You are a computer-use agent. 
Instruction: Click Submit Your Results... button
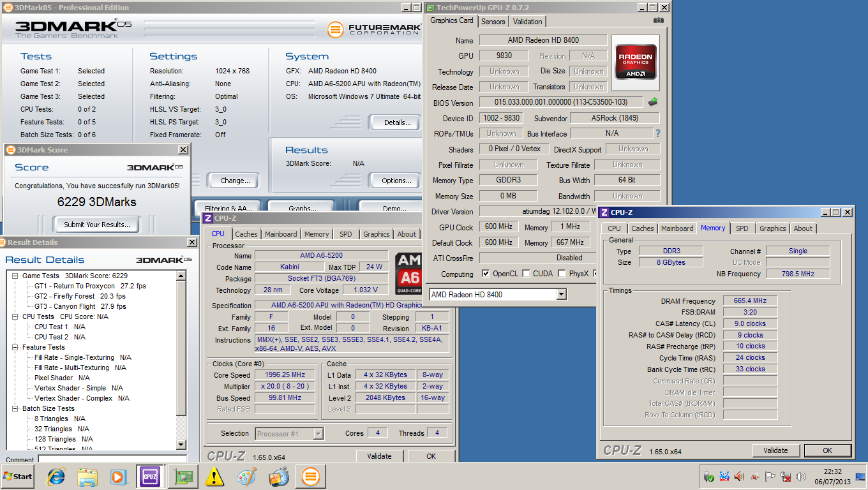pyautogui.click(x=97, y=224)
